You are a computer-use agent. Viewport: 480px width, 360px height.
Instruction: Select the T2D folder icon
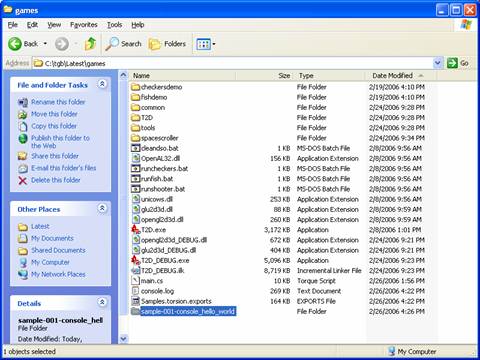coord(135,118)
